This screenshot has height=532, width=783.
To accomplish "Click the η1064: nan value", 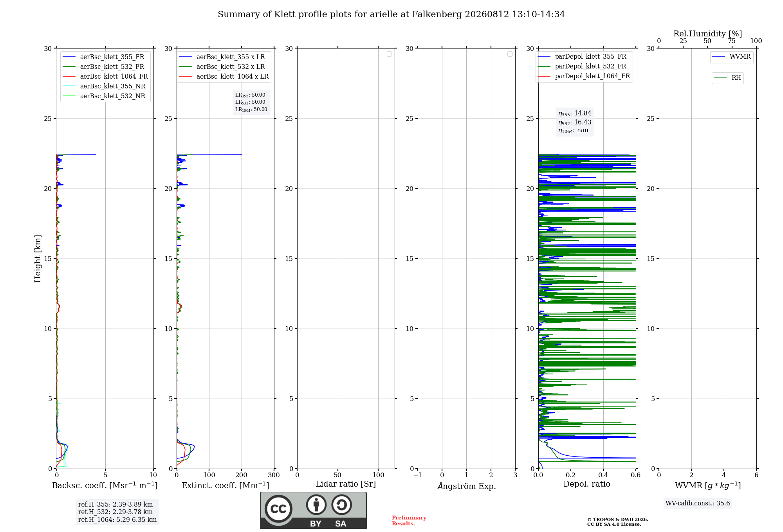I will coord(573,131).
